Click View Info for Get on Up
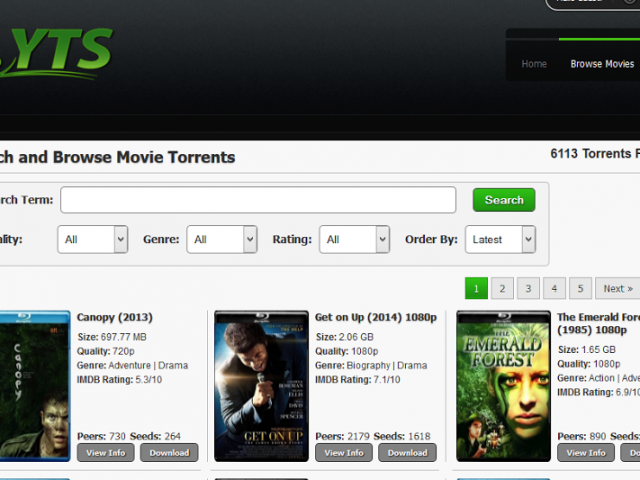 (344, 453)
